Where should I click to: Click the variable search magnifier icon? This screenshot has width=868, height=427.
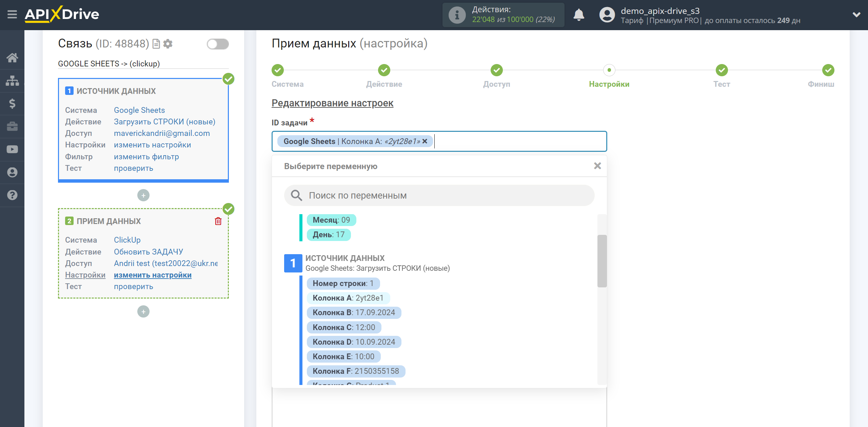[296, 195]
